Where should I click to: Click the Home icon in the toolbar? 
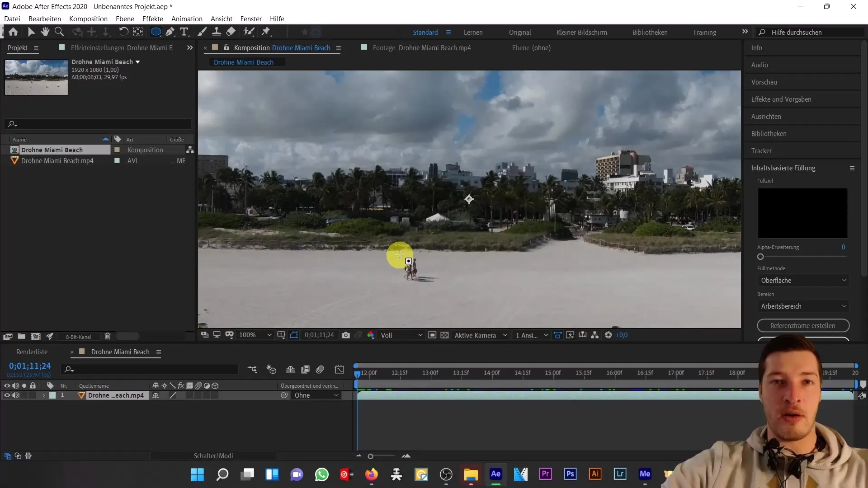tap(13, 32)
